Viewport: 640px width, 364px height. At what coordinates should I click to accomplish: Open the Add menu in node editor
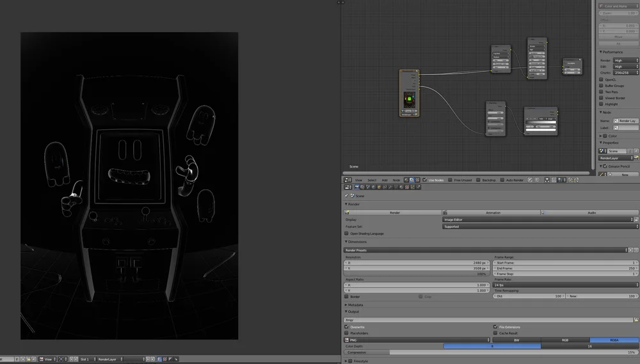(385, 180)
